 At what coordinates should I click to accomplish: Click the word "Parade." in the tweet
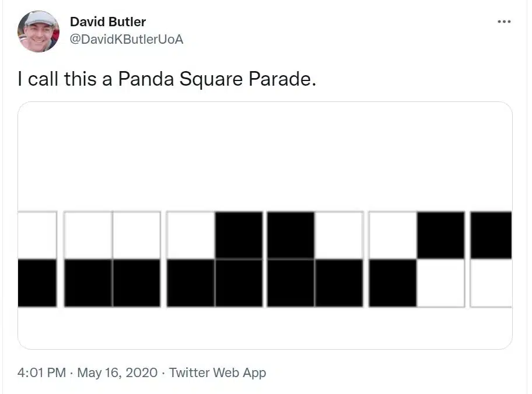pos(282,79)
